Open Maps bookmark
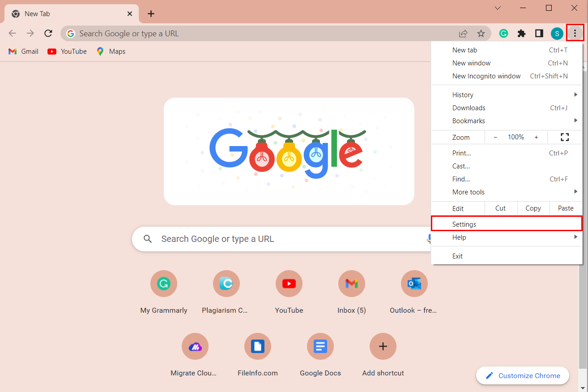Viewport: 588px width, 392px height. coord(111,52)
